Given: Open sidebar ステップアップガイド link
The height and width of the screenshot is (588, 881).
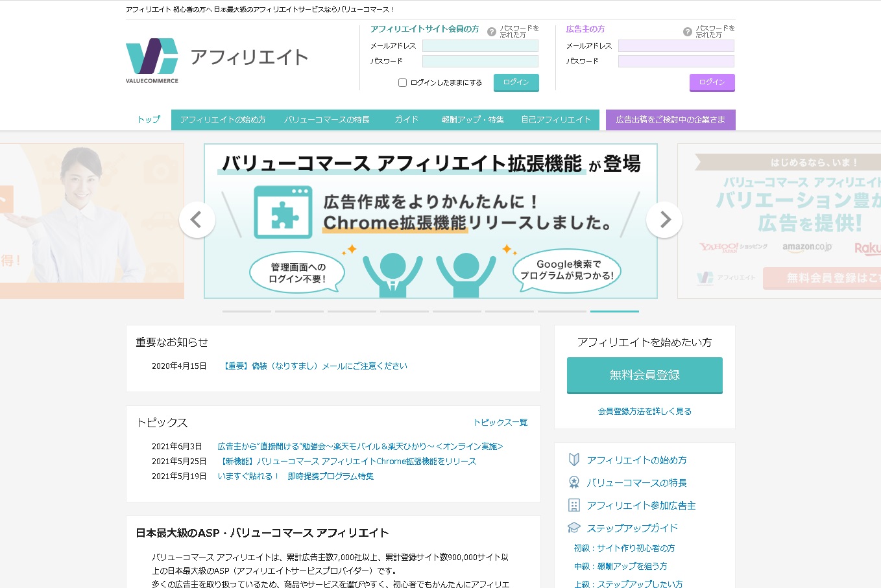Looking at the screenshot, I should point(633,528).
